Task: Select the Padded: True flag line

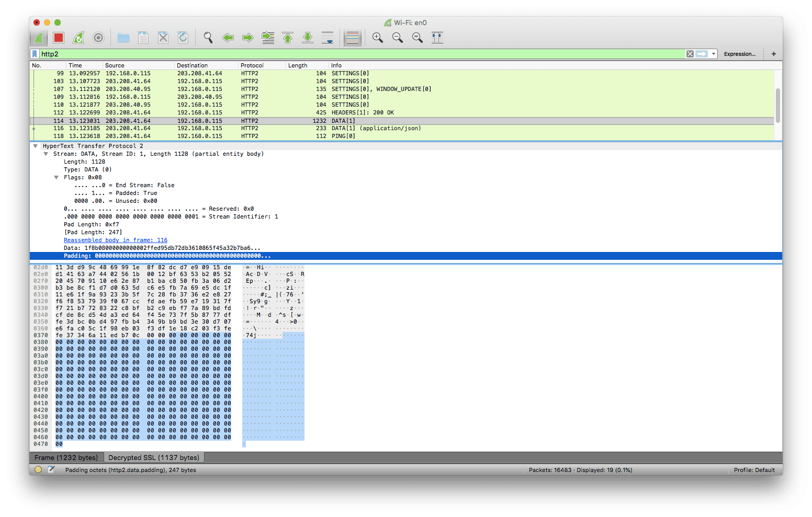Action: (x=116, y=193)
